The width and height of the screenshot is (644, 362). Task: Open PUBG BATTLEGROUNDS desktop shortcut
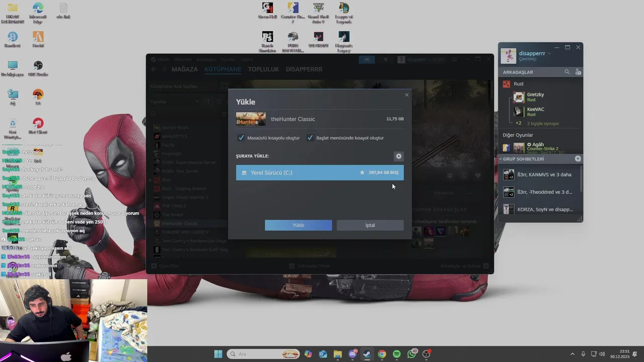point(293,42)
